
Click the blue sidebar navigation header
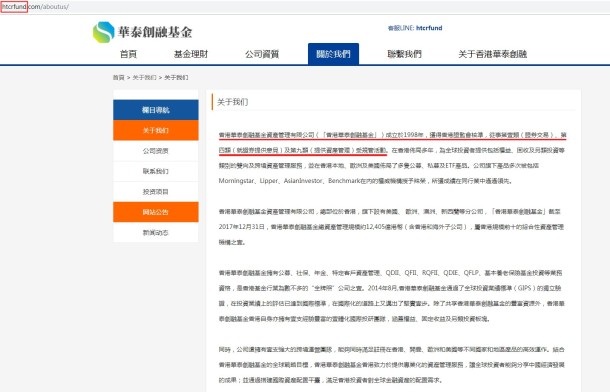156,110
